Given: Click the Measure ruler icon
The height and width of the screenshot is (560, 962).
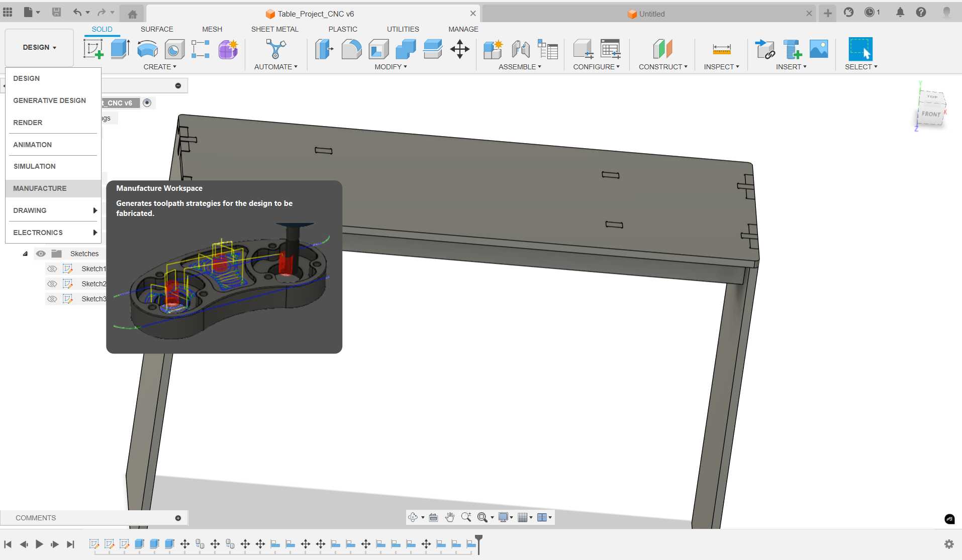Looking at the screenshot, I should tap(721, 49).
